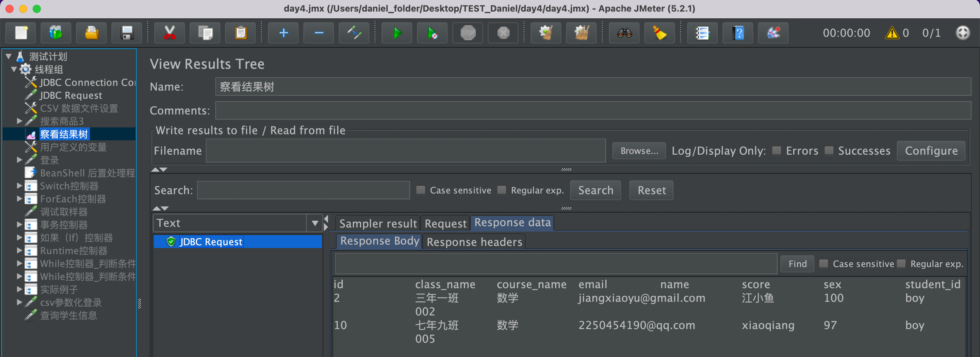Click the Filename input field

point(406,151)
